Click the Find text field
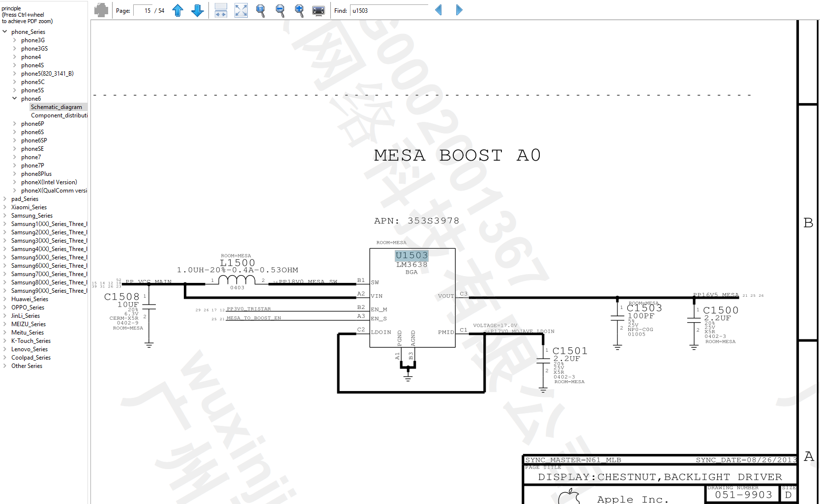The height and width of the screenshot is (504, 820). [x=389, y=10]
